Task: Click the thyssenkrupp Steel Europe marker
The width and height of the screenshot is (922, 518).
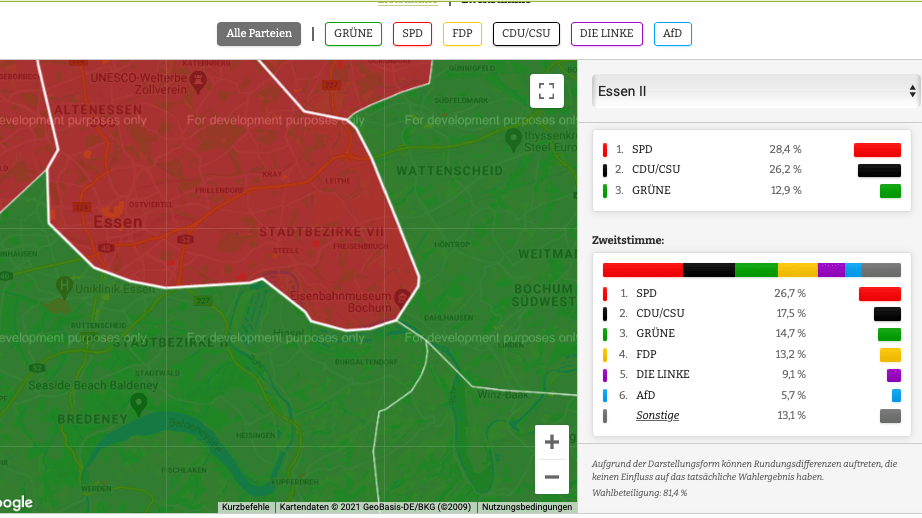Action: 513,139
